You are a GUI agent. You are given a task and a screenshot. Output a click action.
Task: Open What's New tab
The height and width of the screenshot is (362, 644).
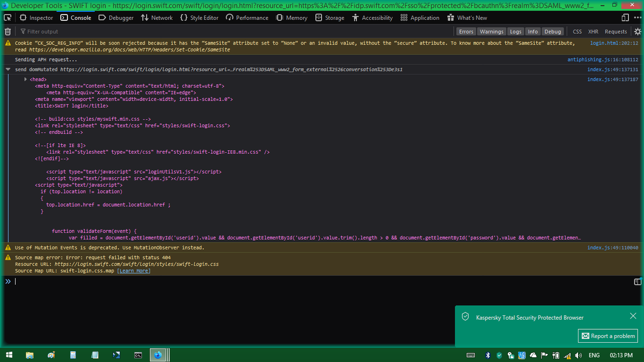click(467, 18)
